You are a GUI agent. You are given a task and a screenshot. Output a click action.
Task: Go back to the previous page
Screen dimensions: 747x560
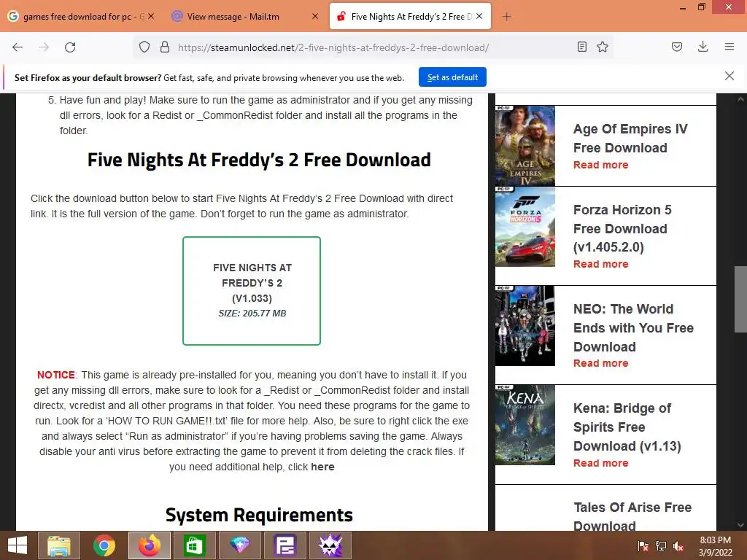(x=18, y=47)
